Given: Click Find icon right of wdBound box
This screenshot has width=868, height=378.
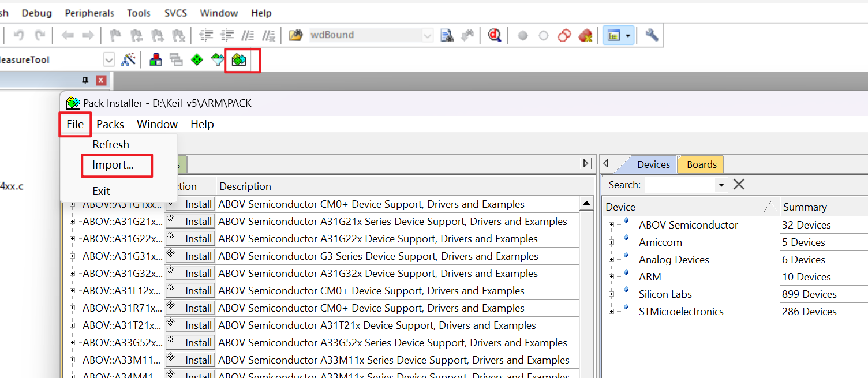Looking at the screenshot, I should click(x=447, y=35).
